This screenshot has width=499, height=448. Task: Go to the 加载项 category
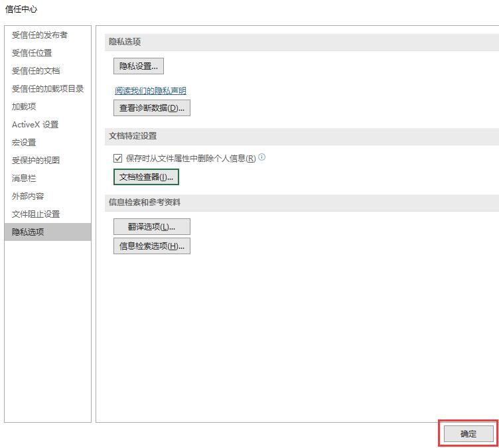(24, 107)
